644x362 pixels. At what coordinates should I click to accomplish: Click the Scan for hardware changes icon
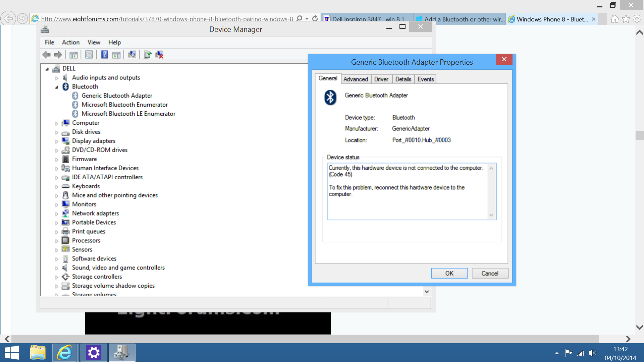[x=132, y=55]
